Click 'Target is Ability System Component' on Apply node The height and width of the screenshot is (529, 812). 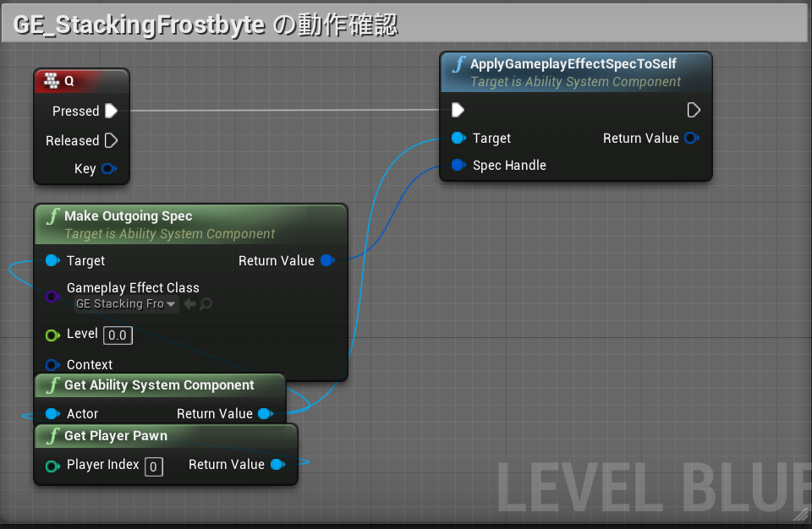click(x=575, y=82)
